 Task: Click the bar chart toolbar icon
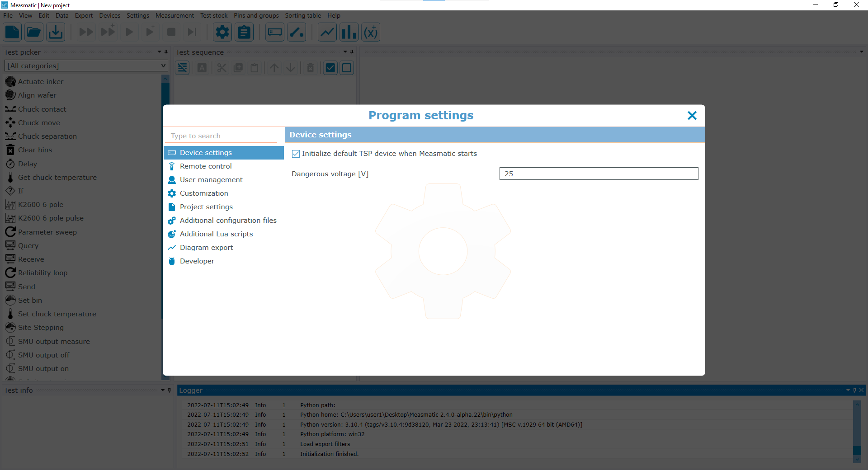349,32
